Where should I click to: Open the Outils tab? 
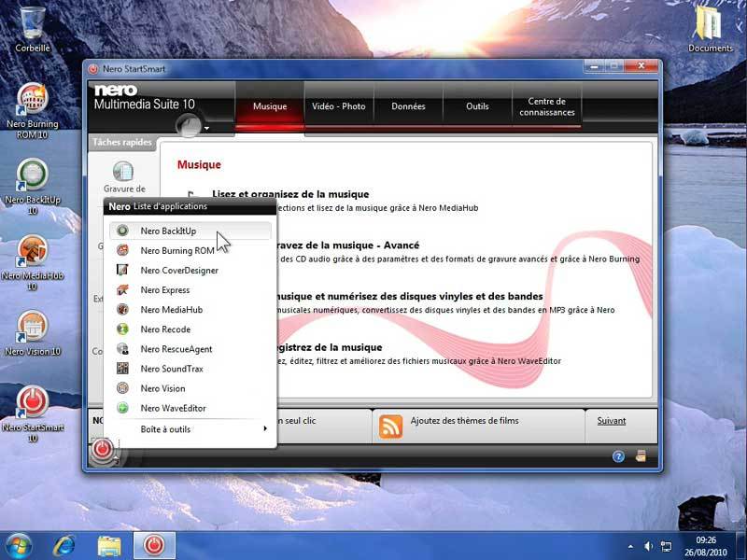pyautogui.click(x=477, y=106)
